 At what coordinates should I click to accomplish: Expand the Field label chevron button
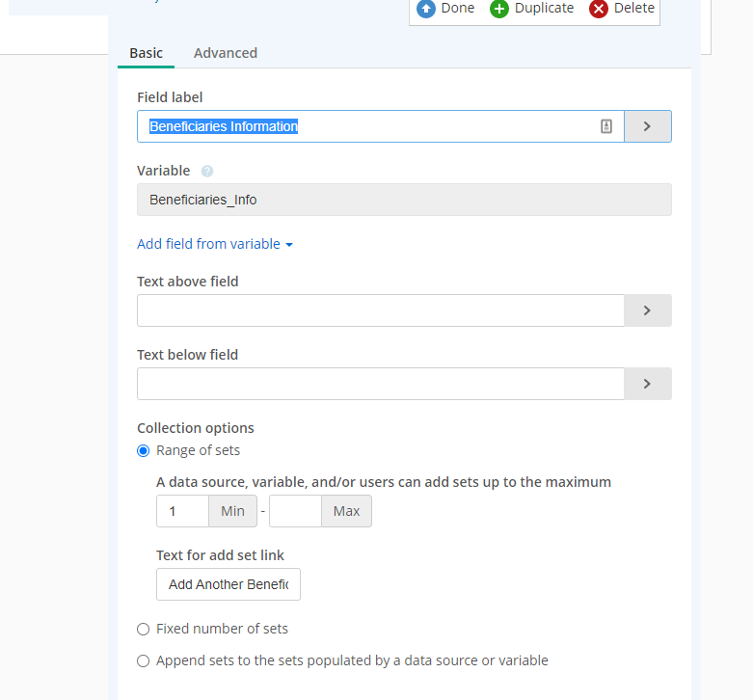coord(647,126)
